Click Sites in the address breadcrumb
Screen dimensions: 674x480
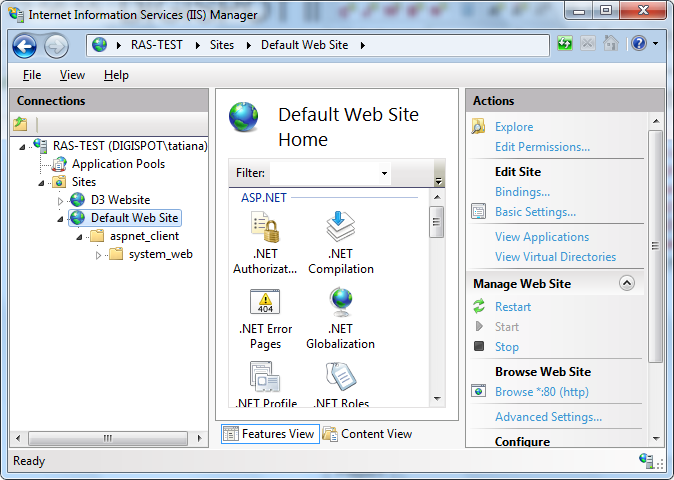tap(222, 45)
